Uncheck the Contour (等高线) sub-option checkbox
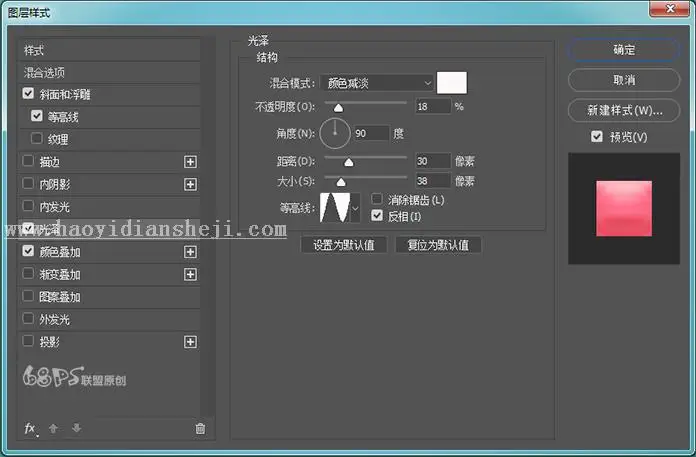The width and height of the screenshot is (696, 457). pos(37,116)
